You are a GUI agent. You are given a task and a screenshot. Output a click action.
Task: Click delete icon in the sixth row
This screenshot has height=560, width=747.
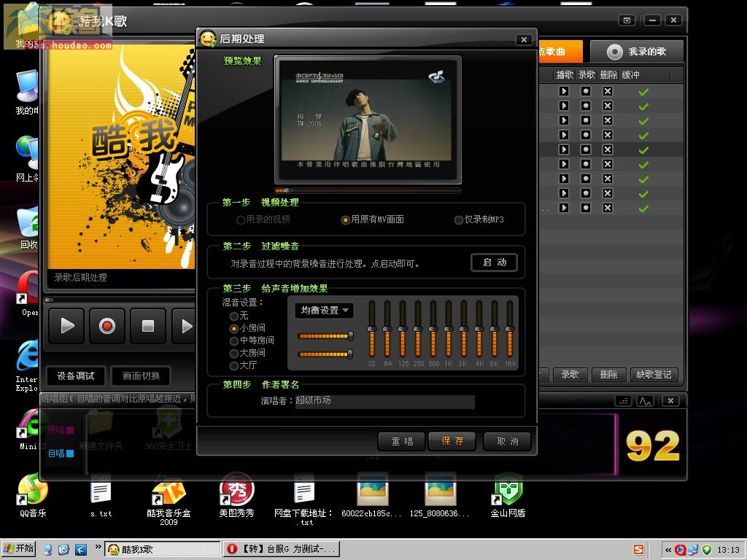click(x=608, y=164)
